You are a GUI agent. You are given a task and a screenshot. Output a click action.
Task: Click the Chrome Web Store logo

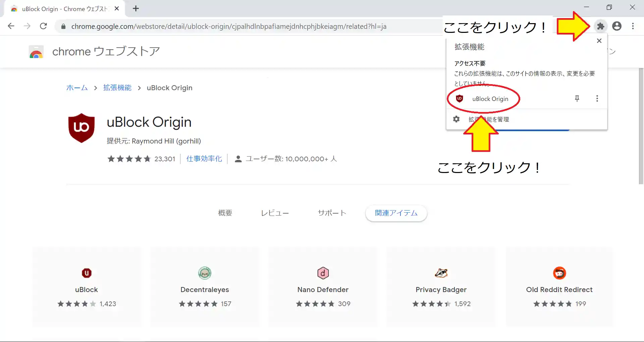click(x=36, y=52)
